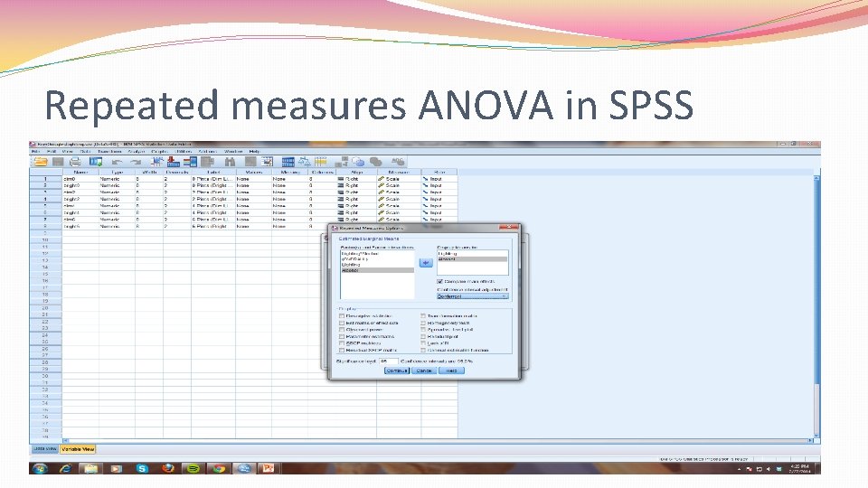868x488 pixels.
Task: Click the Weight cases scales icon
Action: [304, 162]
